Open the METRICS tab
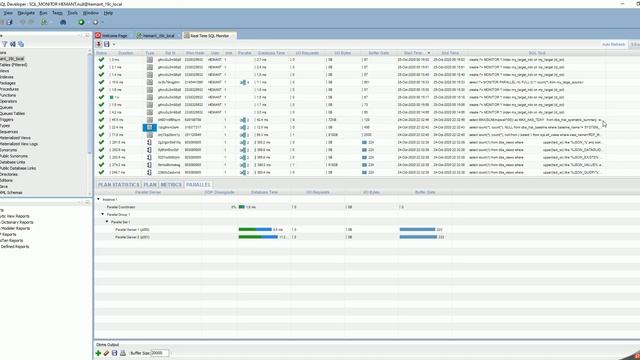The height and width of the screenshot is (360, 640). click(171, 185)
